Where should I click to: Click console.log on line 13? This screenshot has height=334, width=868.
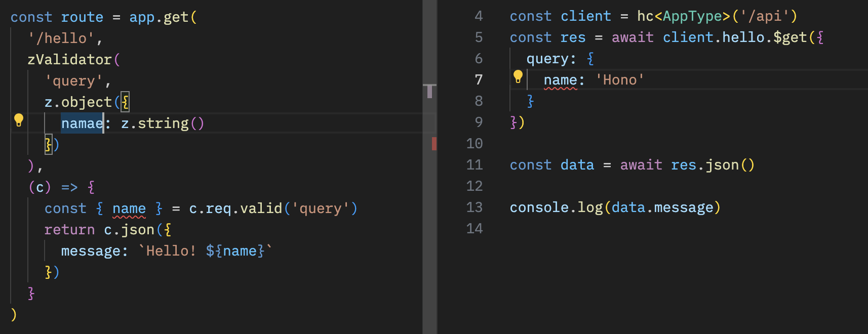coord(556,207)
